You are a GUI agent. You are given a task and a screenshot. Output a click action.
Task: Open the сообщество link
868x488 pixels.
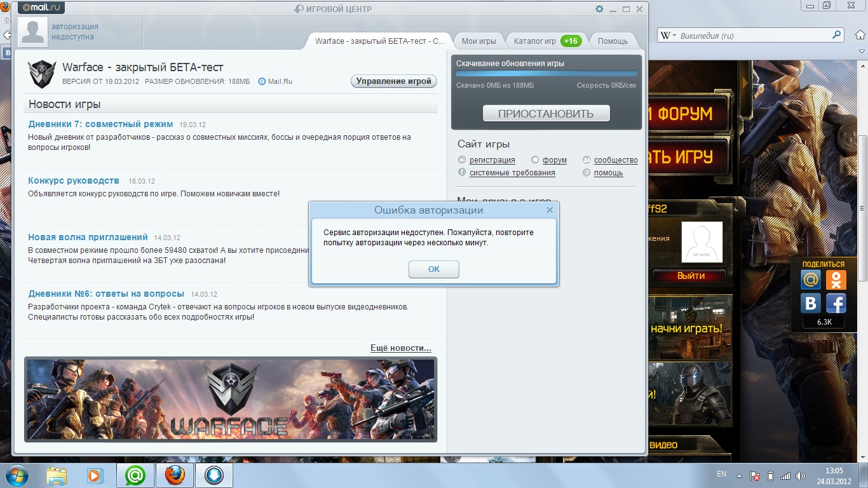pyautogui.click(x=616, y=160)
